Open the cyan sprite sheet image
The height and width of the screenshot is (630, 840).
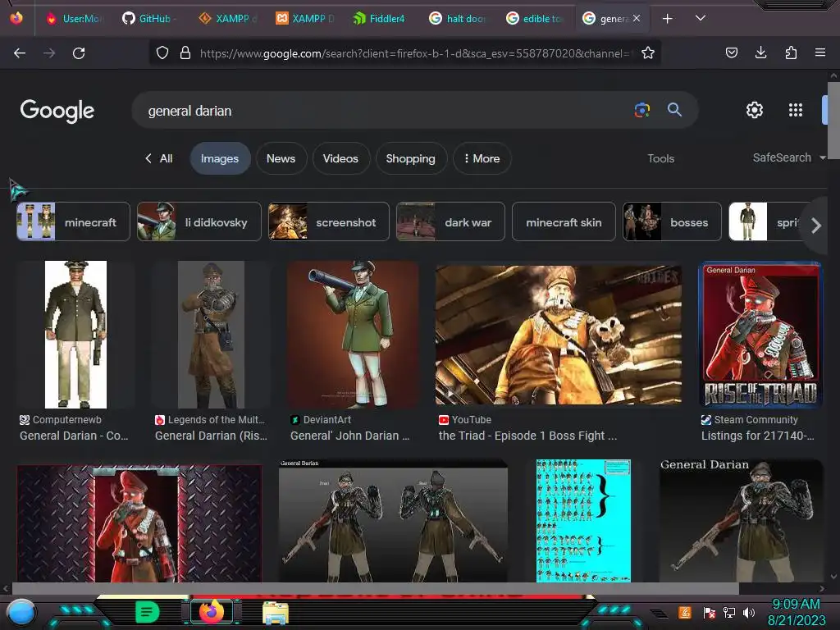pos(583,520)
